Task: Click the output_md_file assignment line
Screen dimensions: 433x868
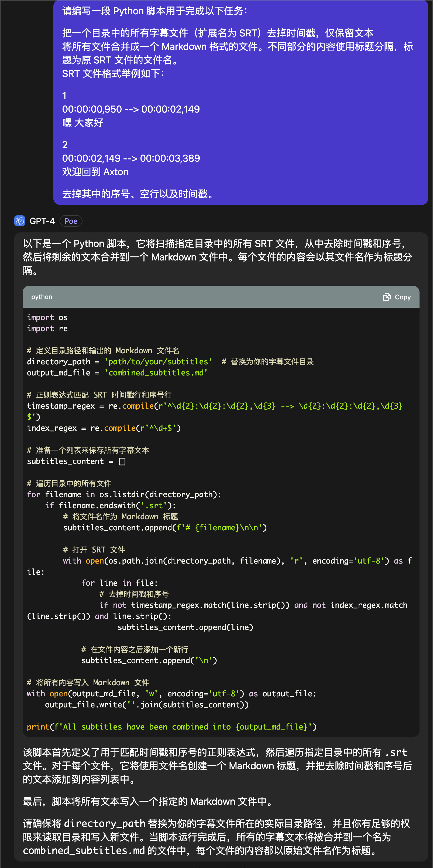Action: pos(117,373)
